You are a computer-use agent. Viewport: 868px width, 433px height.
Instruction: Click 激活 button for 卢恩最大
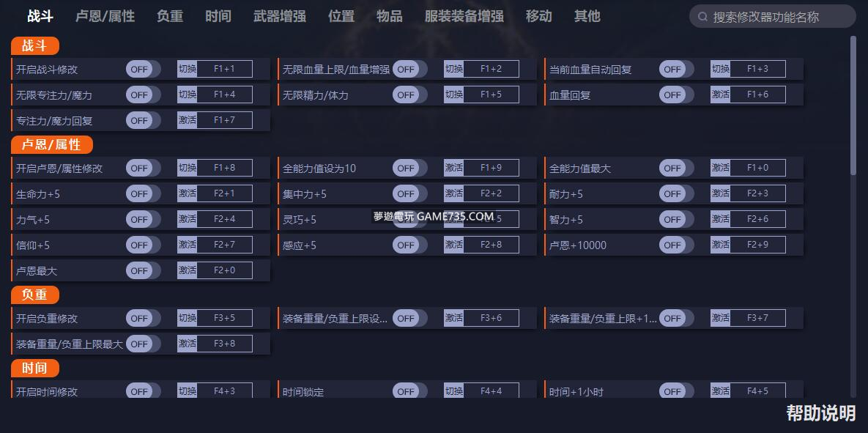pos(187,270)
